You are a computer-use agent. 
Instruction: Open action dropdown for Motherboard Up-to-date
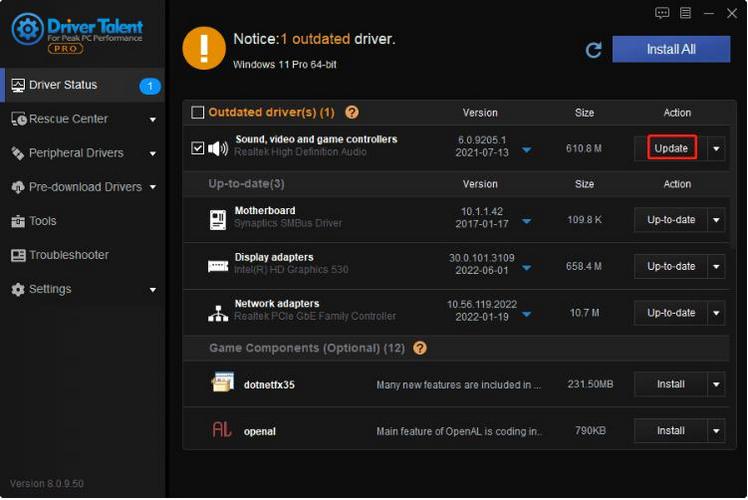pyautogui.click(x=716, y=220)
